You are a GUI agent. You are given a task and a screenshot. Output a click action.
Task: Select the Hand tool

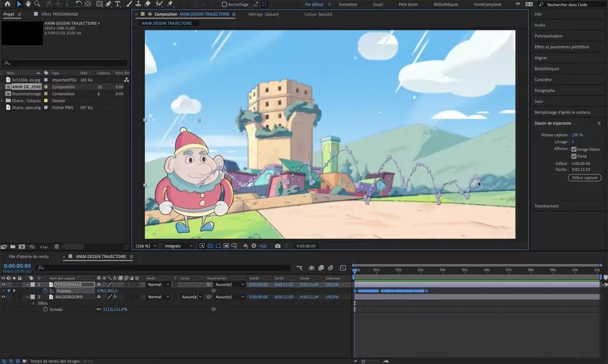tap(28, 4)
